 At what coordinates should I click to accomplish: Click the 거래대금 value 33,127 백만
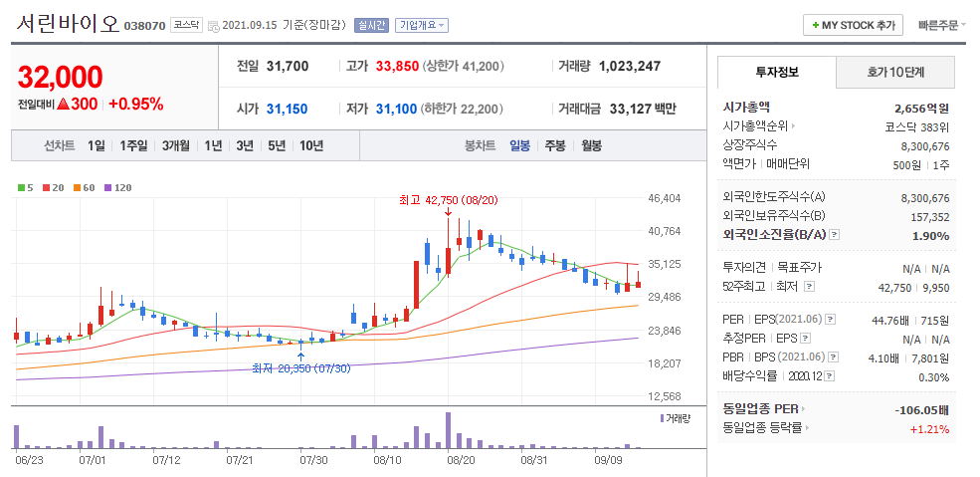click(x=643, y=109)
